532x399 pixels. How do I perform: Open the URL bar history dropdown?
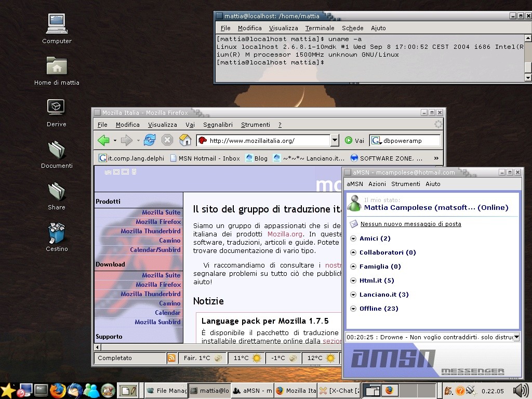click(x=335, y=140)
